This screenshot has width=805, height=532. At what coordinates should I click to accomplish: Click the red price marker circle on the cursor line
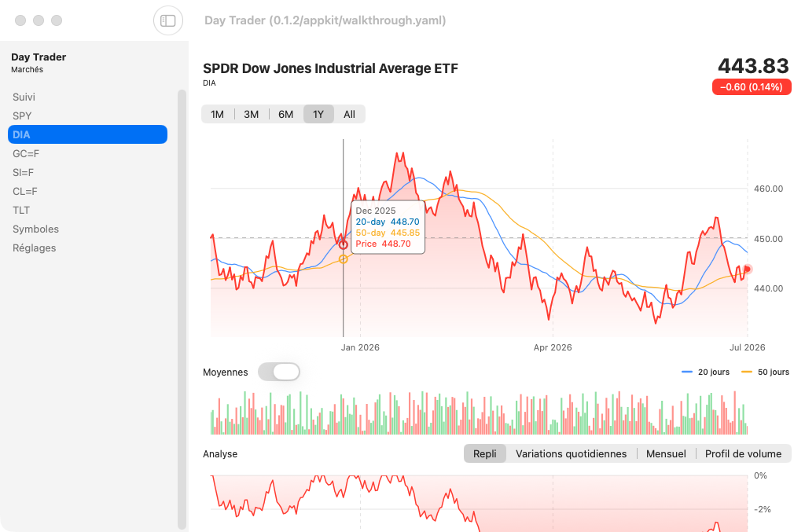343,244
